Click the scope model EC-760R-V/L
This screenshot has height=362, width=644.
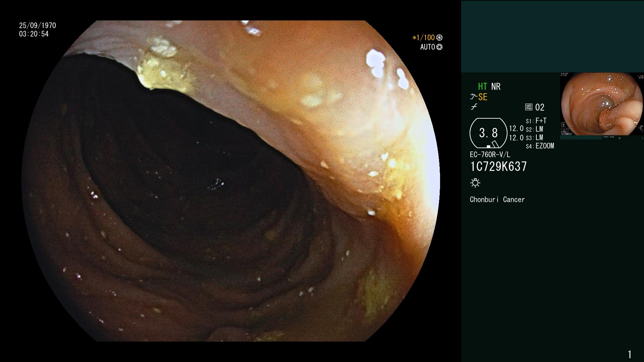(x=490, y=155)
